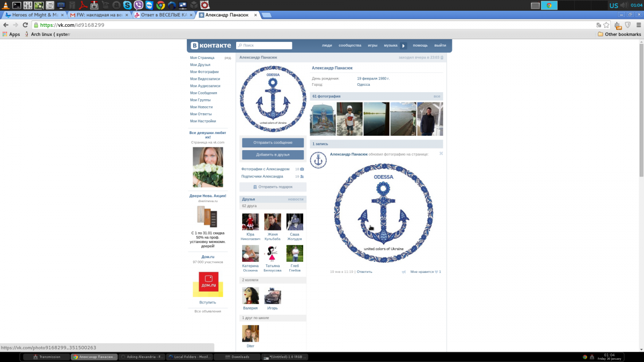Click the heart like icon on the post

point(436,272)
